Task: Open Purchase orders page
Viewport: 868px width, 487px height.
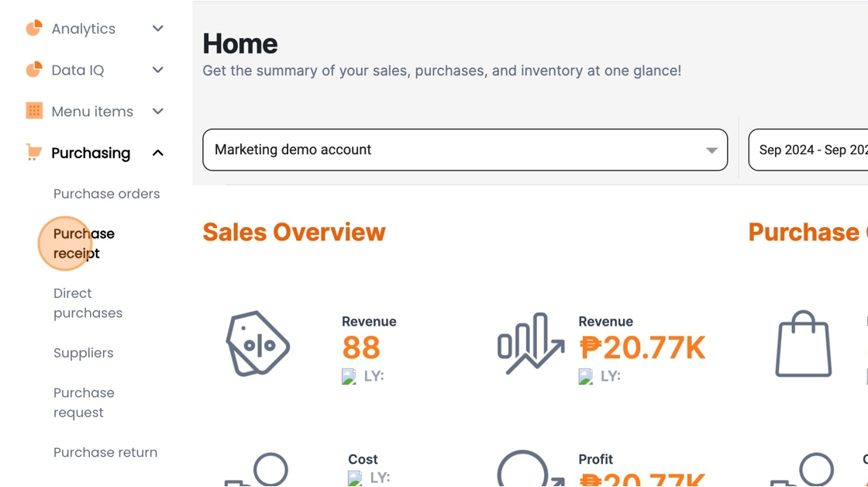Action: [106, 194]
